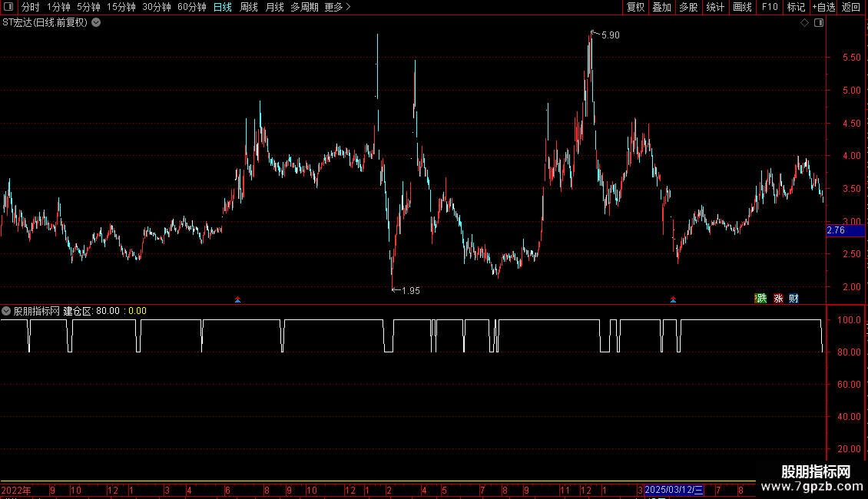The height and width of the screenshot is (499, 868).
Task: Open the 多周期 multi-period view
Action: [304, 7]
